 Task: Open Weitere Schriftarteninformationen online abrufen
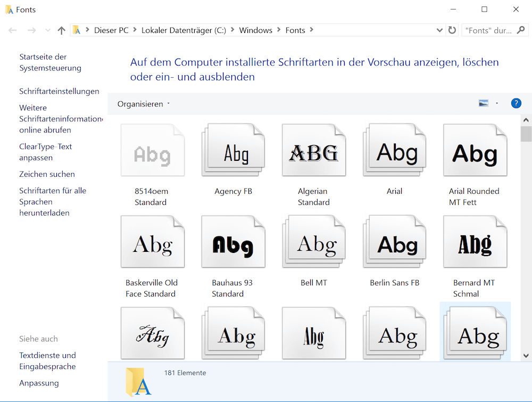[x=61, y=119]
